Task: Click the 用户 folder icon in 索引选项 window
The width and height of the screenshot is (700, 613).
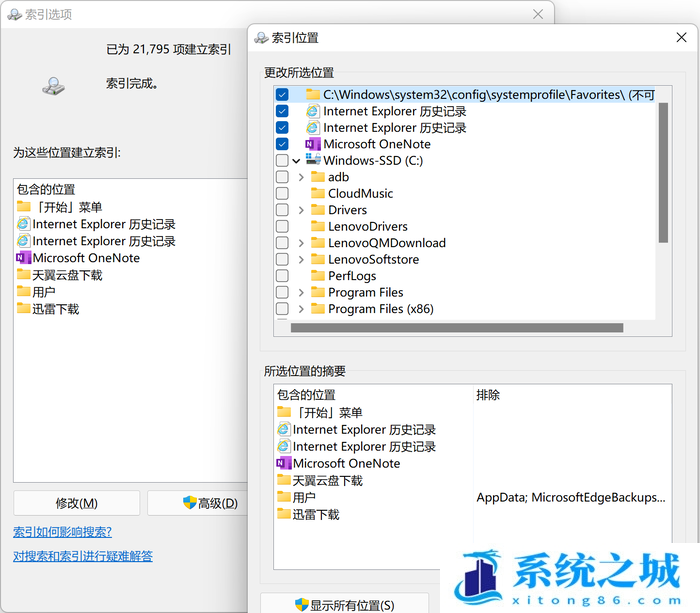Action: pos(24,292)
